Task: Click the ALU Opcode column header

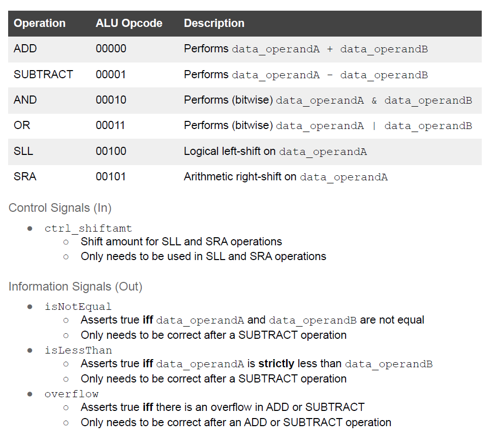Action: [x=129, y=23]
